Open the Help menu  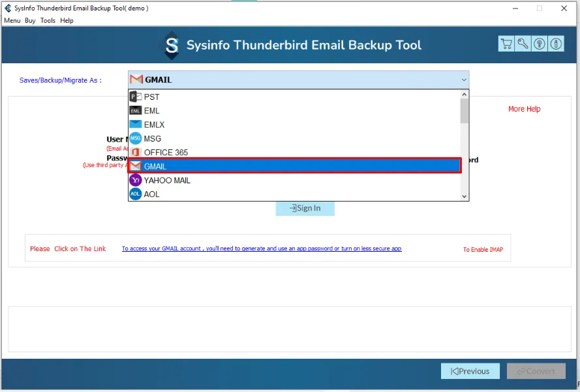tap(67, 20)
